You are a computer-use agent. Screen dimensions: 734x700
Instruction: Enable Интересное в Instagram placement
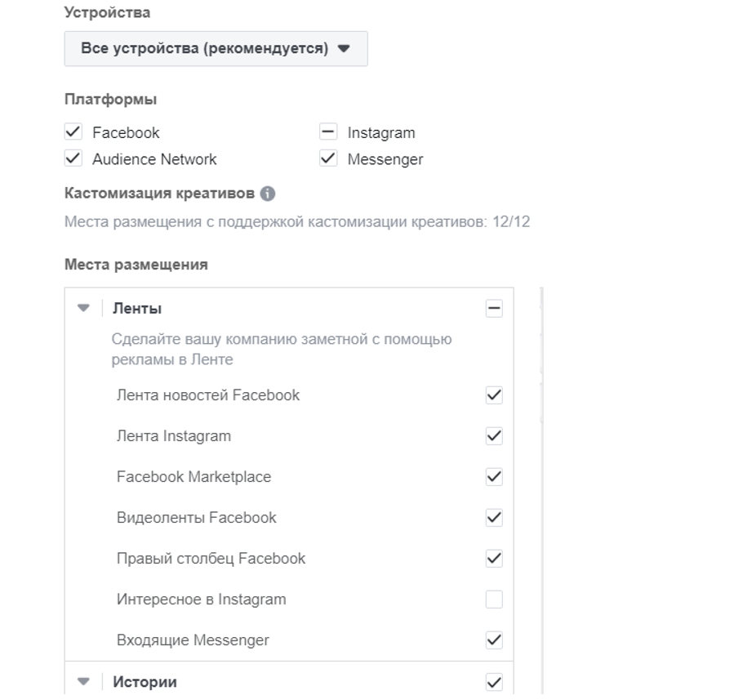pos(494,600)
